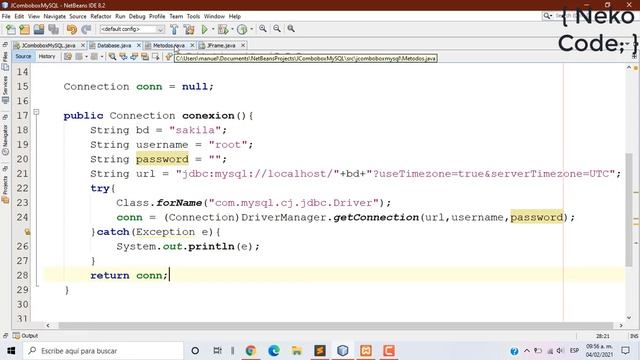
Task: Open Profile Project dropdown arrow
Action: point(251,29)
